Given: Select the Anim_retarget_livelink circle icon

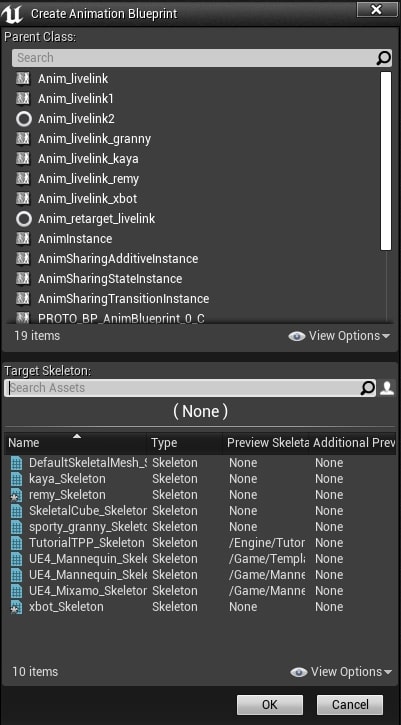Looking at the screenshot, I should tap(23, 219).
